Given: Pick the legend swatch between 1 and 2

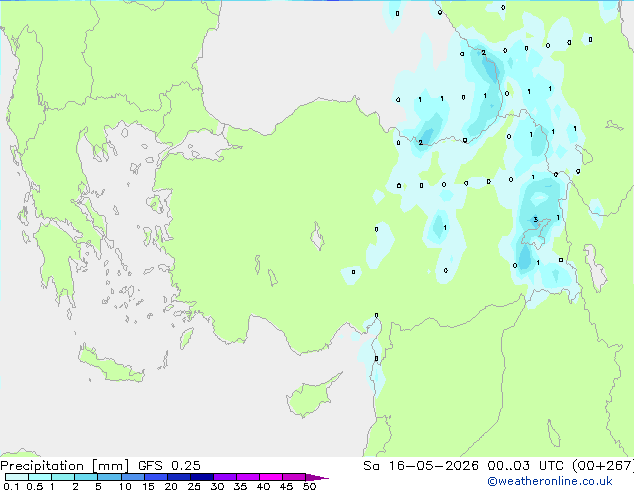Looking at the screenshot, I should (63, 477).
